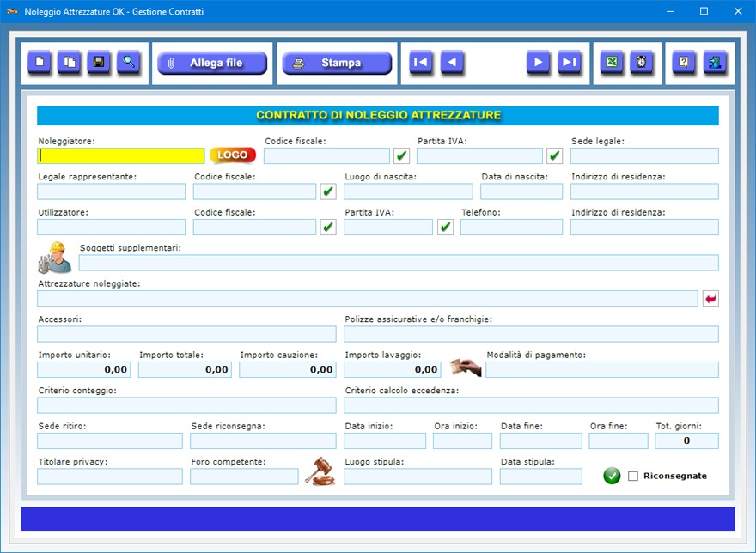Click the Polizze assicurative e/o franchigie field

[531, 334]
